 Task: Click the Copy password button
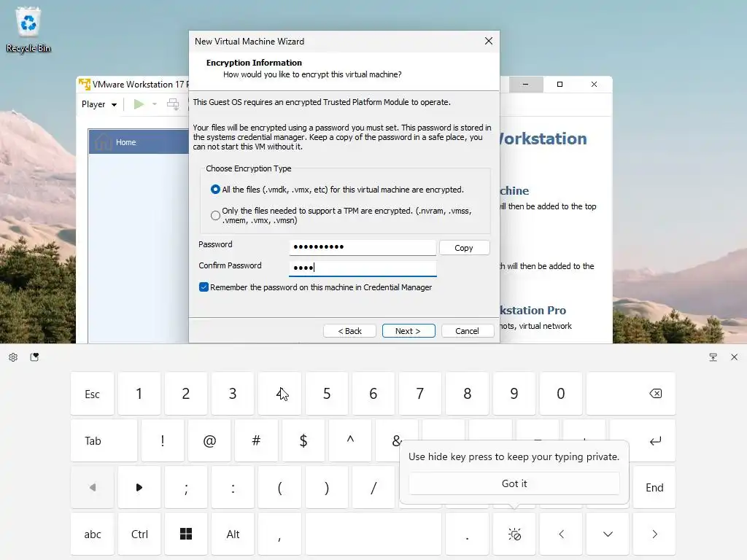tap(464, 248)
